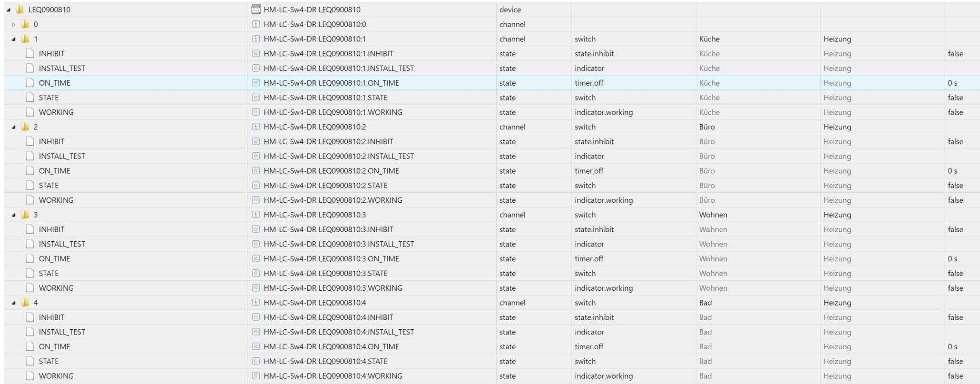Image resolution: width=980 pixels, height=384 pixels.
Task: Click the '0 s' value of LEQ0900810:1.ON_TIME
Action: pos(952,83)
